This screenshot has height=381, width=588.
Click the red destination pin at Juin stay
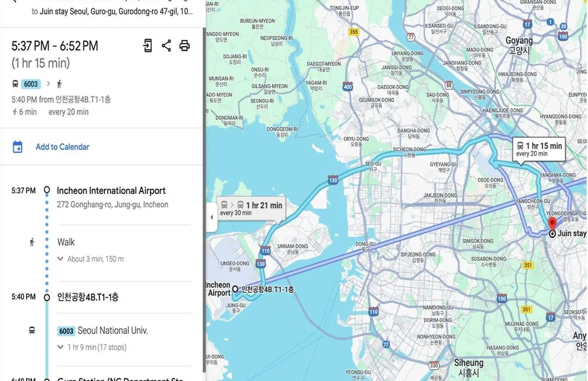point(552,223)
